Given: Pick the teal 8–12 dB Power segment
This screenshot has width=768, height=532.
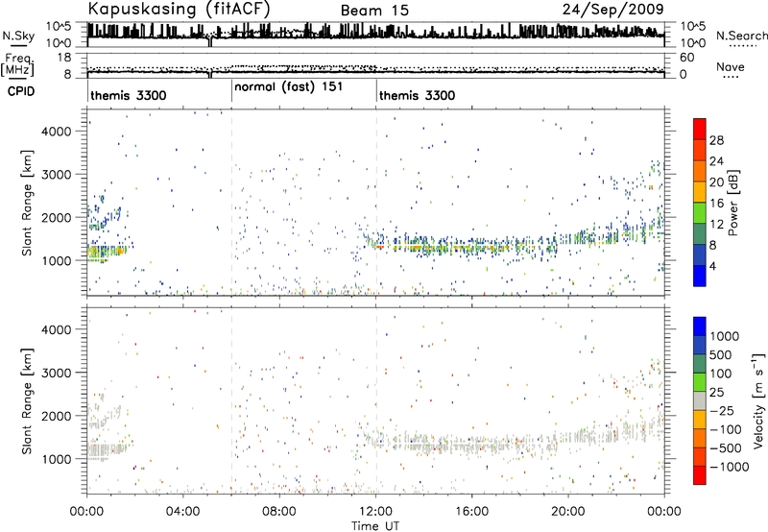Looking at the screenshot, I should [x=700, y=233].
